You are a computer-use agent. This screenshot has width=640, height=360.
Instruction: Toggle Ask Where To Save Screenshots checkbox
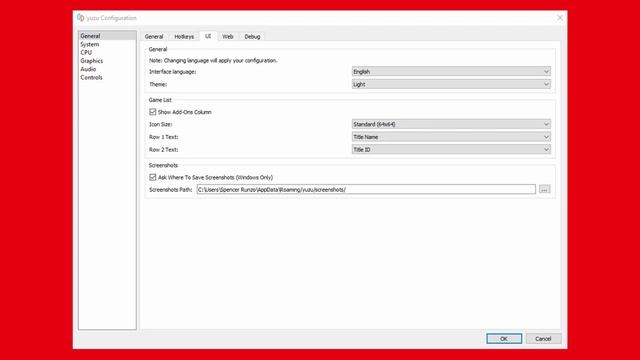[x=153, y=177]
